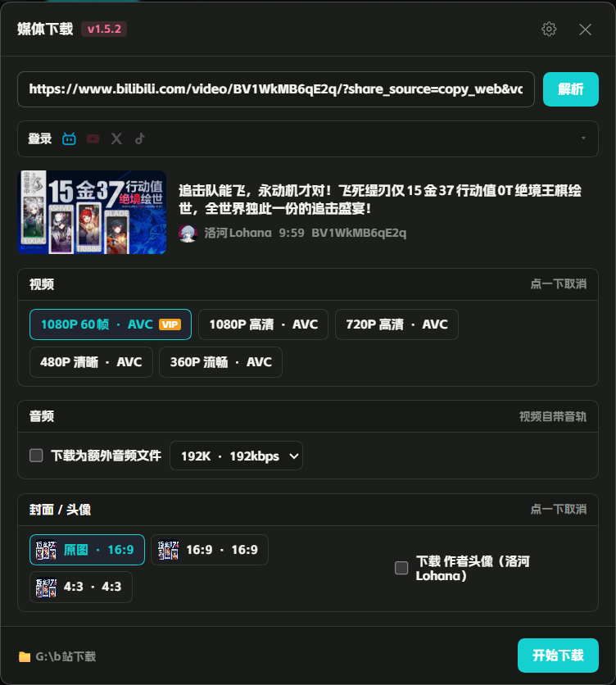Click the TikTok login icon

[x=140, y=139]
